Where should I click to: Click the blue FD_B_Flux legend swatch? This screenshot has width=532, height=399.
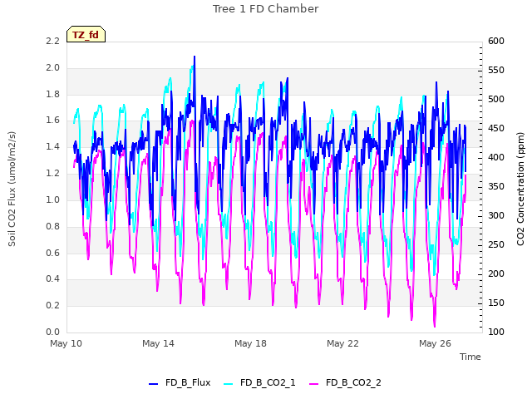(x=153, y=384)
